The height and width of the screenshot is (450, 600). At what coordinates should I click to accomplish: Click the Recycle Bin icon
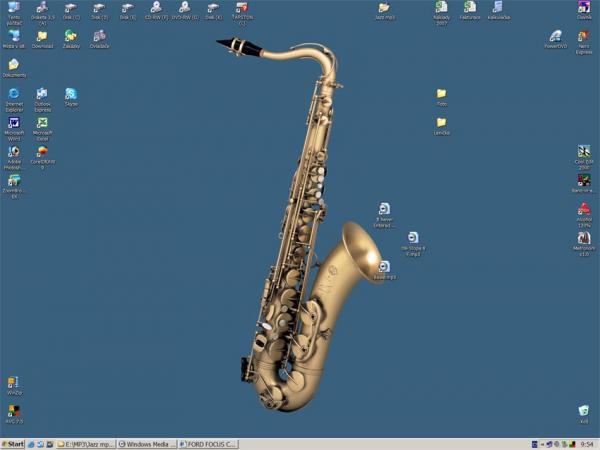(584, 411)
